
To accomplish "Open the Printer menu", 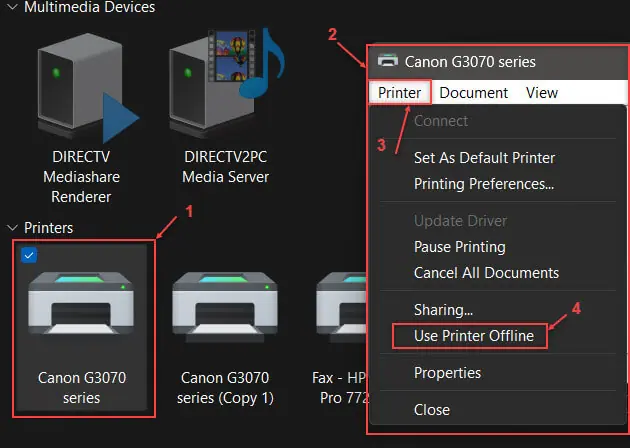I will point(399,93).
